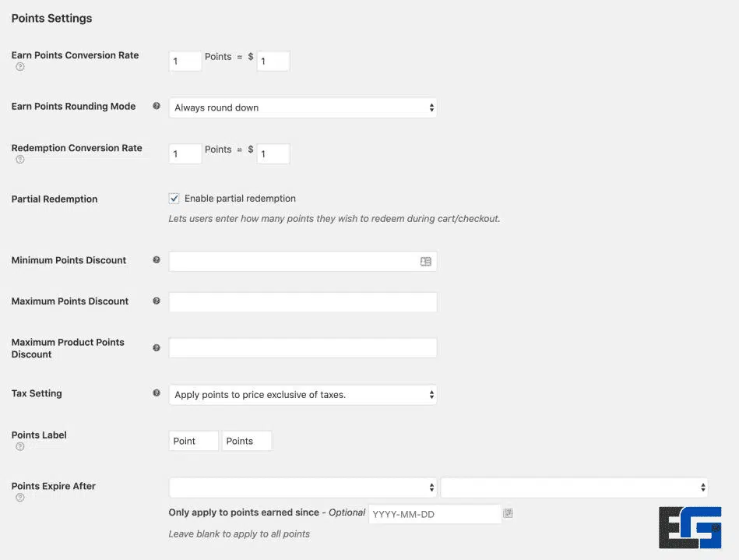Click the calendar icon beside the YYYY-MM-DD field
Image resolution: width=739 pixels, height=560 pixels.
coord(508,513)
